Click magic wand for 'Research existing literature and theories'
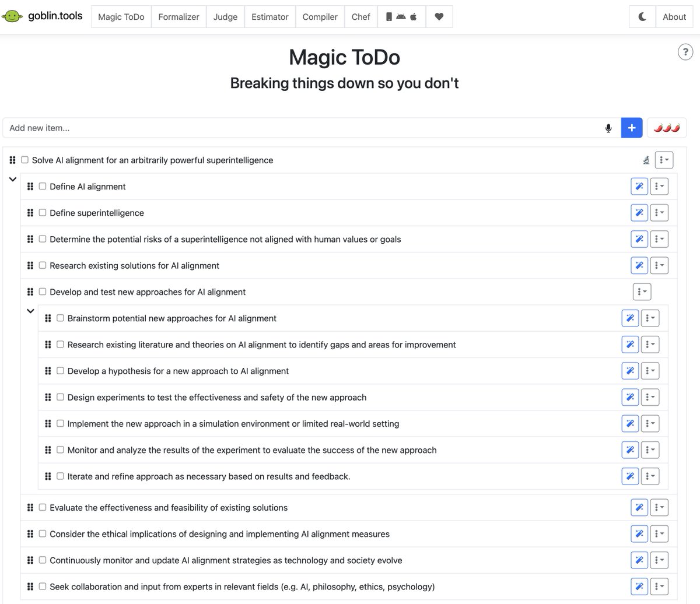Image resolution: width=700 pixels, height=604 pixels. [x=630, y=345]
